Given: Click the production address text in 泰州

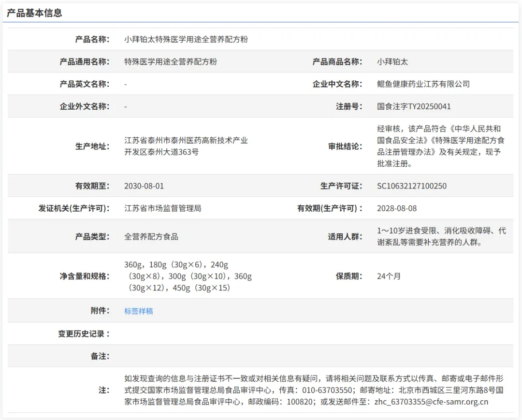Looking at the screenshot, I should [x=186, y=146].
